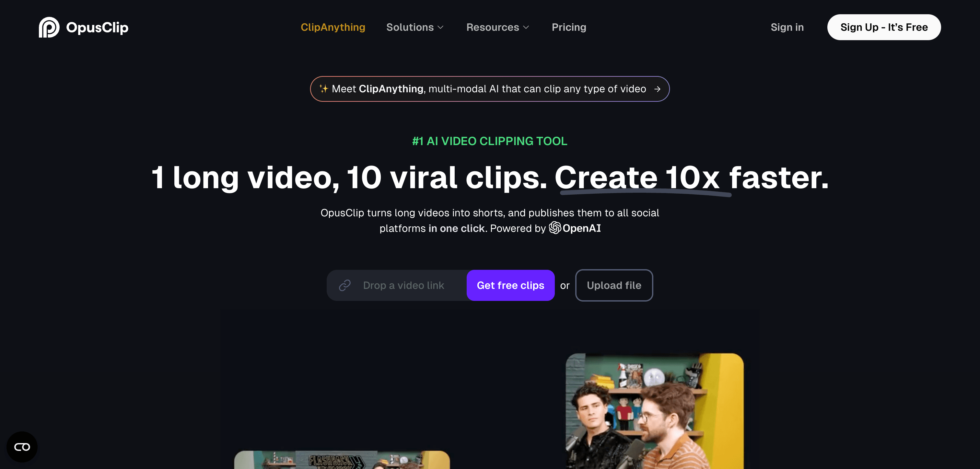Click Meet ClipAnything banner link

(x=490, y=89)
